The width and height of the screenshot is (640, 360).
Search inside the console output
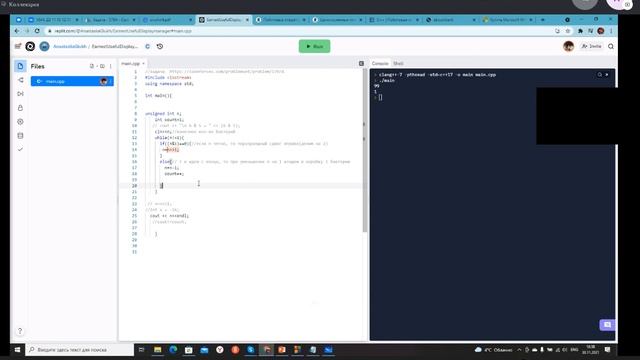coord(600,75)
